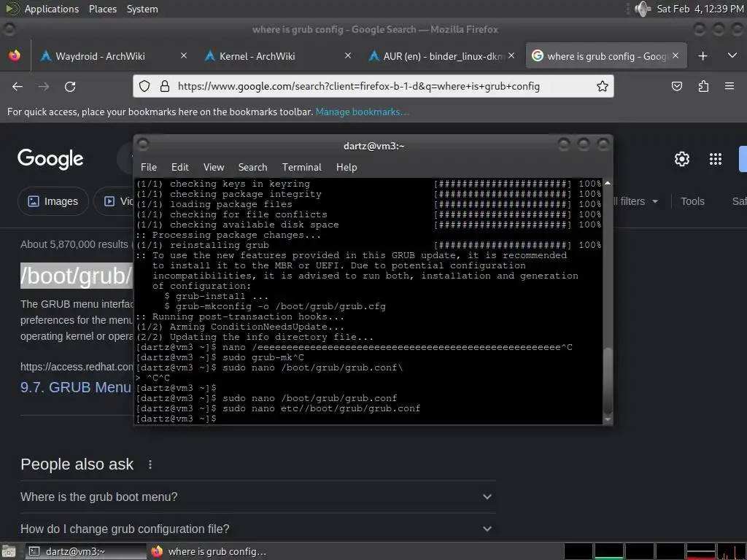Open Save to Pocket icon
The image size is (747, 560).
(x=676, y=86)
